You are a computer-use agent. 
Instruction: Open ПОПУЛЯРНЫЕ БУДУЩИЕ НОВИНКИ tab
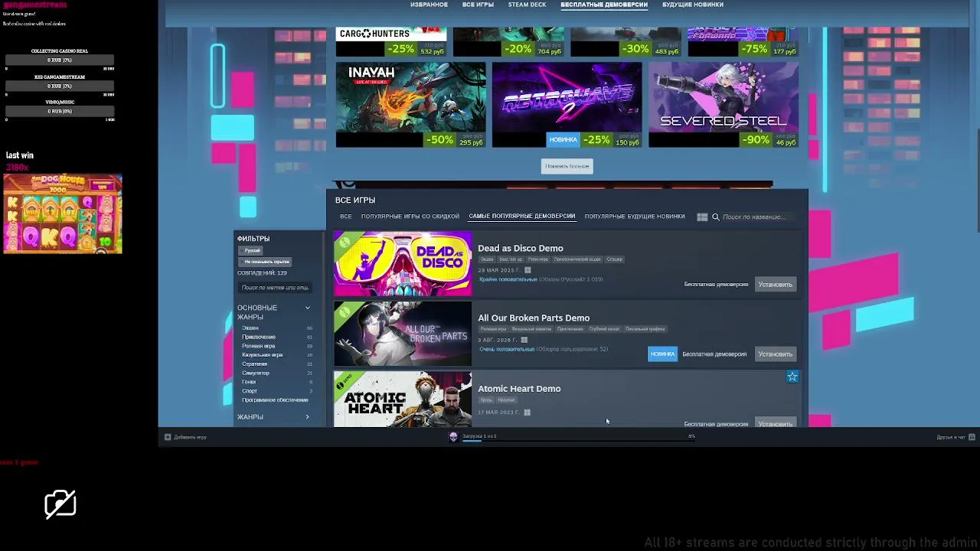point(635,217)
